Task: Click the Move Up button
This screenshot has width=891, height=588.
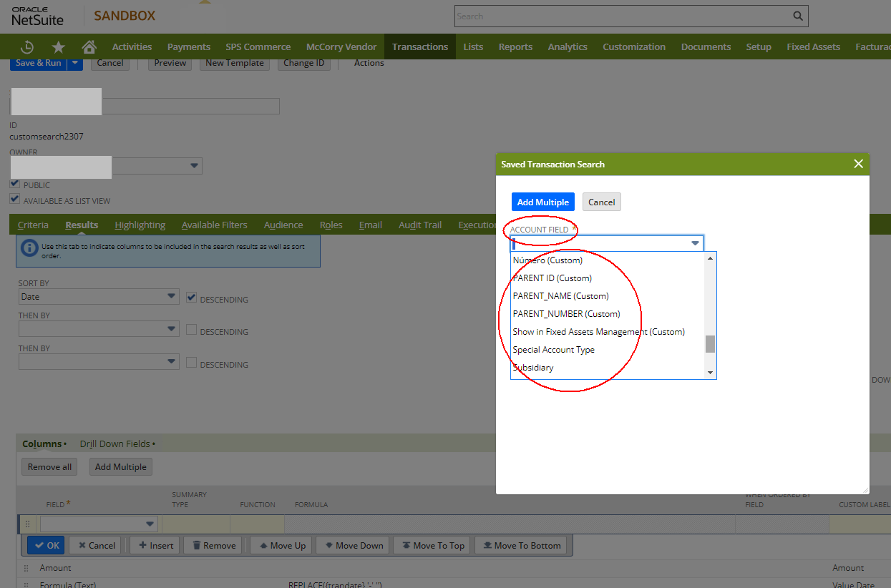Action: click(282, 545)
